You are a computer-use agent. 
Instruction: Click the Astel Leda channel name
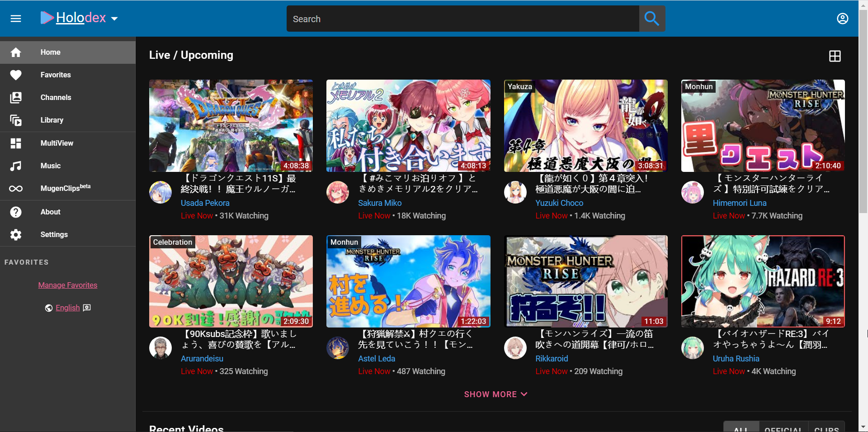click(377, 359)
